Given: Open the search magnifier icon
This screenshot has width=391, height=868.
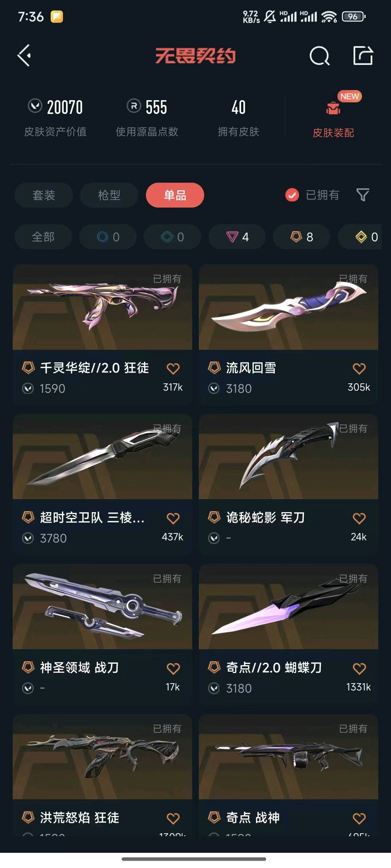Looking at the screenshot, I should tap(320, 56).
